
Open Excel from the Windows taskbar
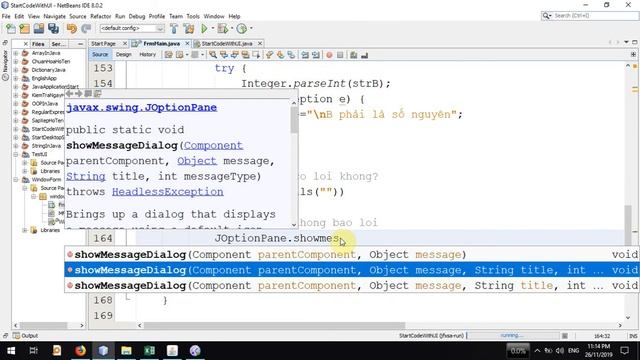point(149,351)
